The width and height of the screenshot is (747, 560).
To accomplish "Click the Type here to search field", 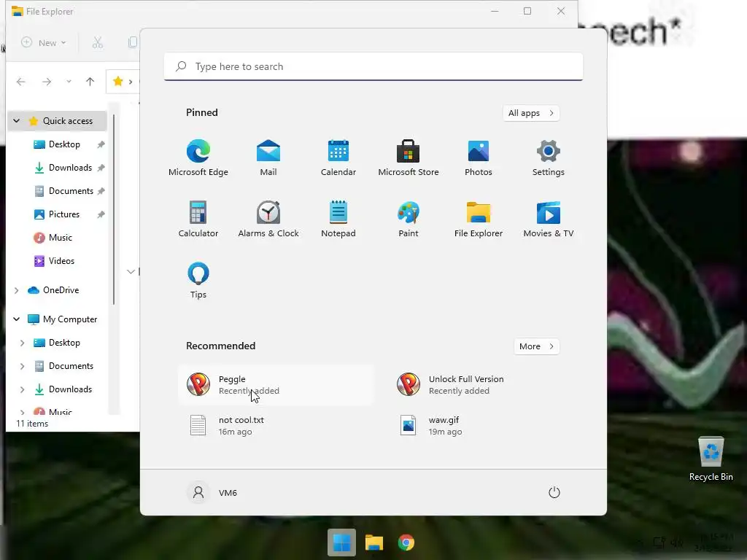I will click(373, 66).
